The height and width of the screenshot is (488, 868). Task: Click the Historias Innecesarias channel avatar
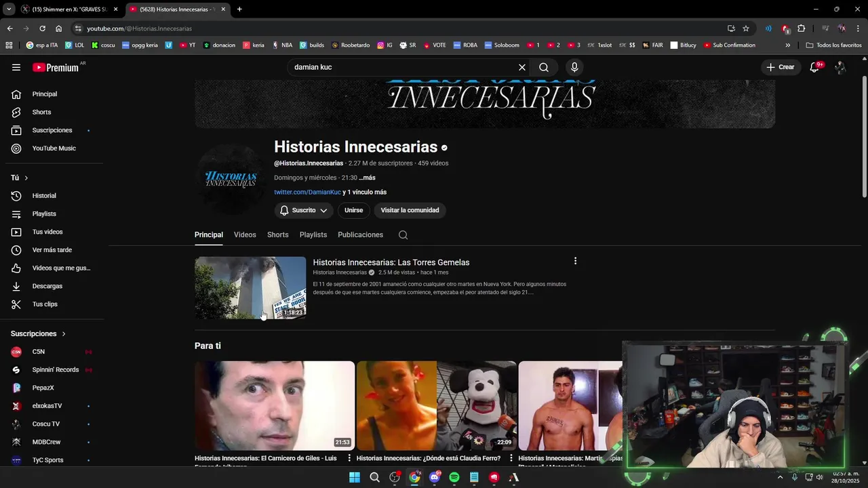coord(230,180)
